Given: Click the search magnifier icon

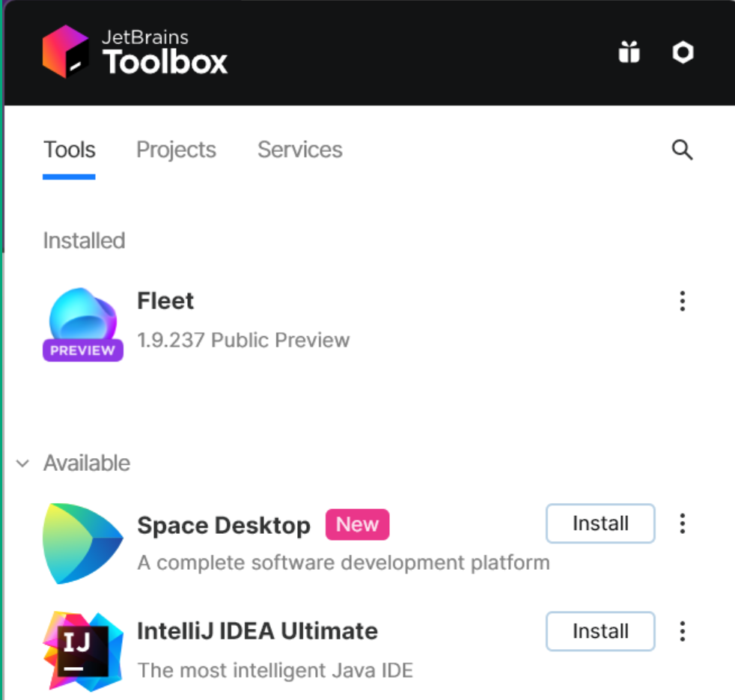Looking at the screenshot, I should click(x=682, y=150).
